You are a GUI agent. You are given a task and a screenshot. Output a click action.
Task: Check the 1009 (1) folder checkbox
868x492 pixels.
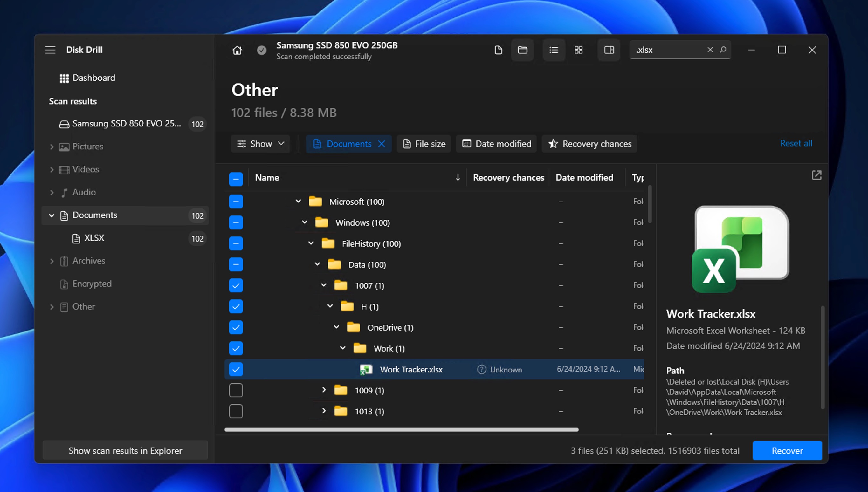coord(236,390)
